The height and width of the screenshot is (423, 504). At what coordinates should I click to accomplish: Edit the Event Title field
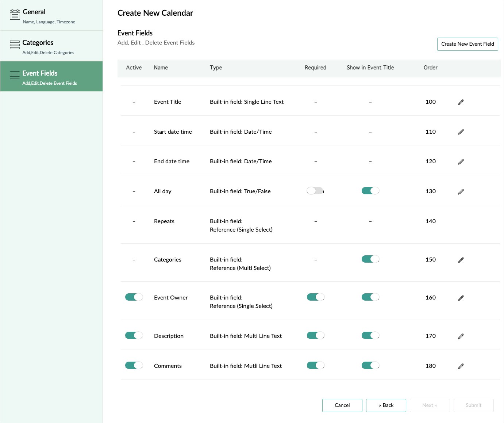click(460, 102)
